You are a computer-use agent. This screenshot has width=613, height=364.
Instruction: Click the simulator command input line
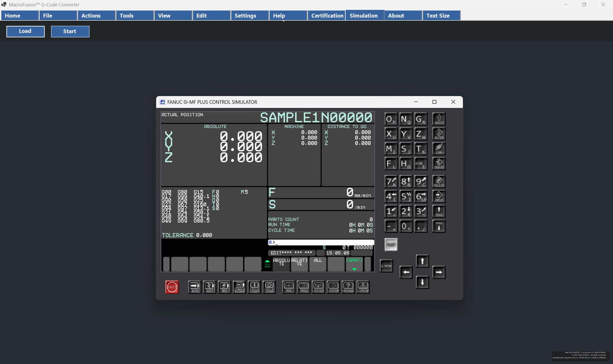tap(321, 242)
